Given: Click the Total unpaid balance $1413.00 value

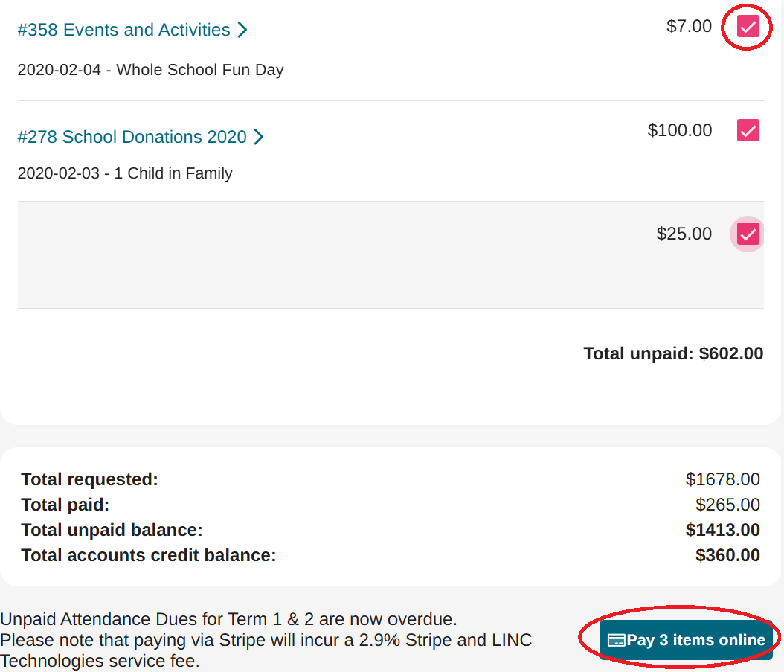Looking at the screenshot, I should (x=722, y=530).
